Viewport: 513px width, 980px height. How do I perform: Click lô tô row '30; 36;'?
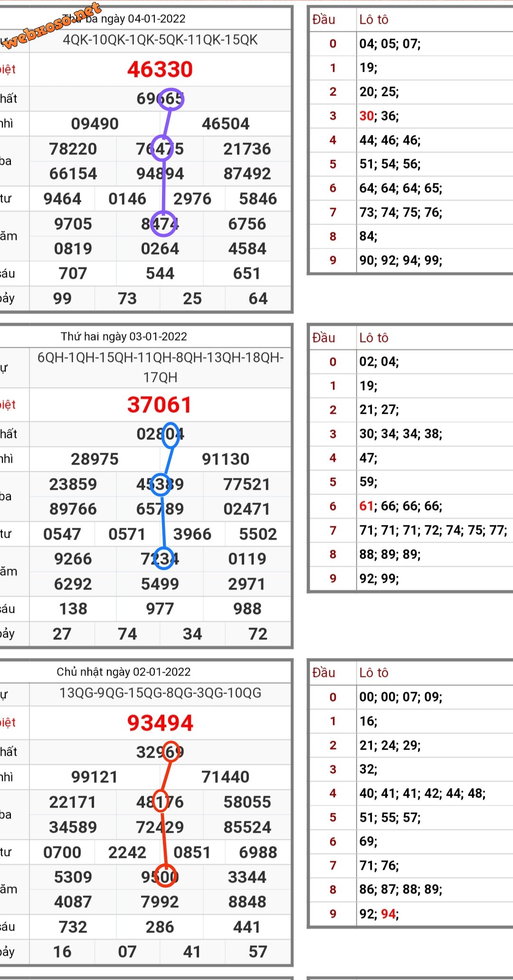(x=379, y=116)
